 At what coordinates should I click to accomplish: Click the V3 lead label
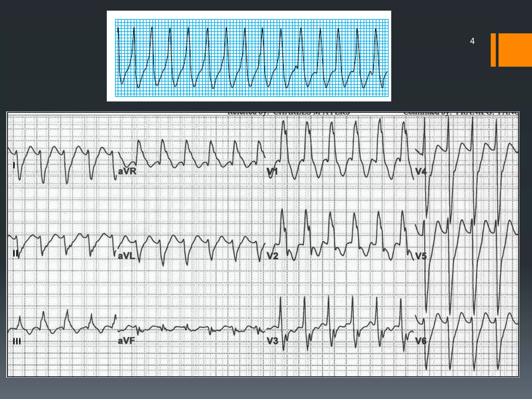click(x=272, y=341)
